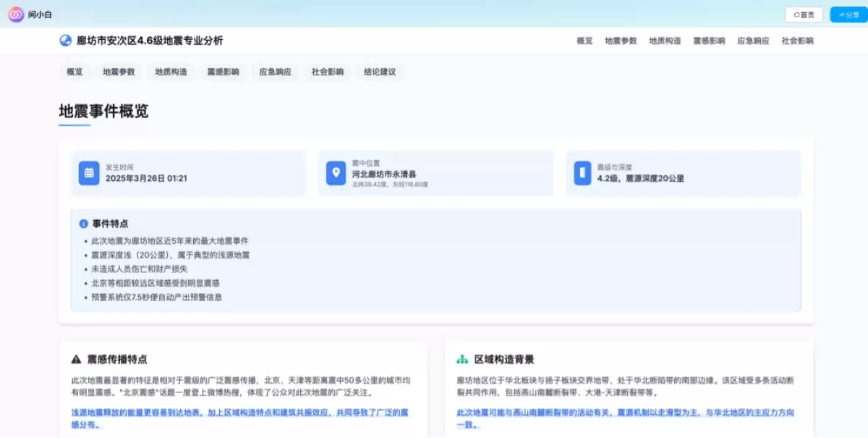Click the 震感传播特点 card heading
Screen dimensions: 868x438
pos(117,359)
